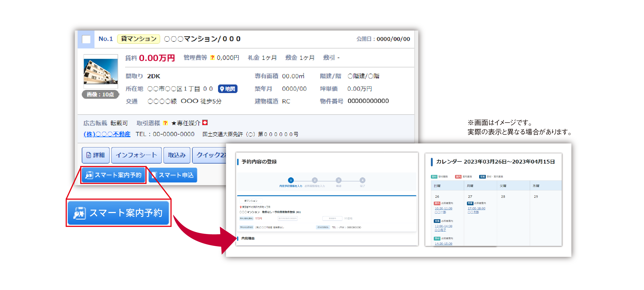
Task: Click the 管理費等 yellow help icon
Action: (x=212, y=58)
